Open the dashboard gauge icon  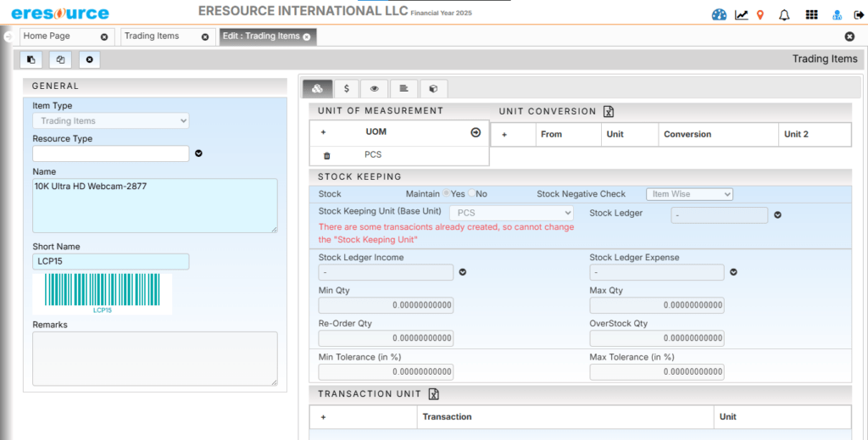pos(720,14)
